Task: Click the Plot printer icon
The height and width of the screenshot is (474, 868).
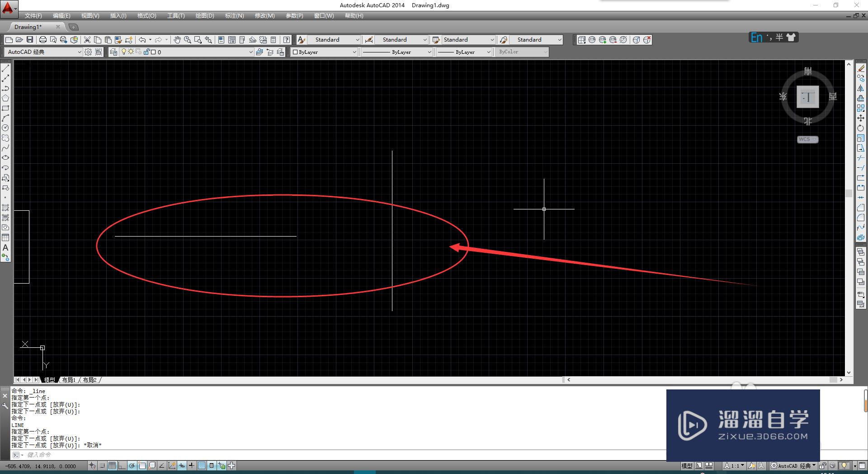Action: point(43,40)
